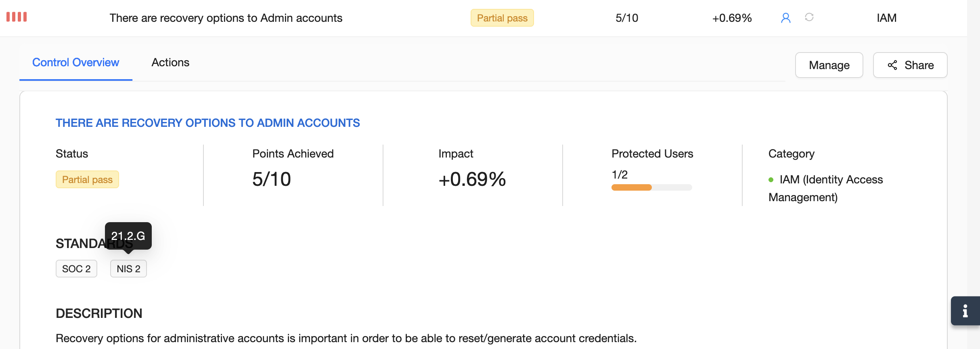Click the 21.2.G tooltip
This screenshot has width=980, height=349.
point(128,235)
